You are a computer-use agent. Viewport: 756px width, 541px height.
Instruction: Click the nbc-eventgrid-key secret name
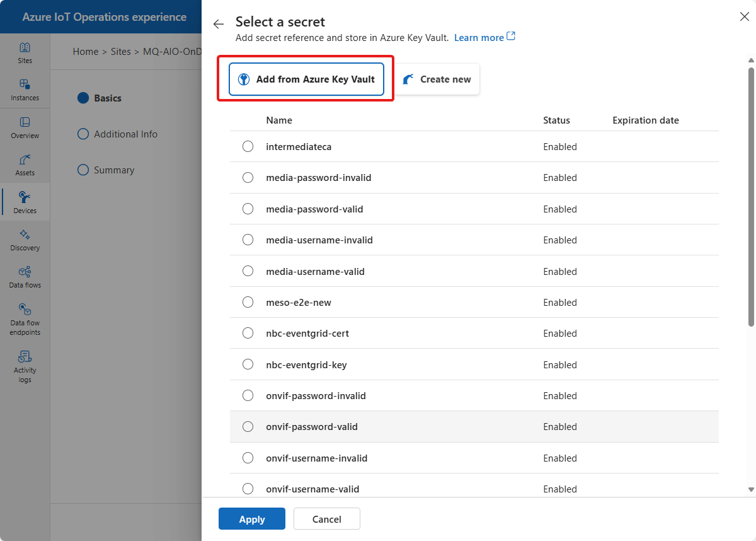[x=306, y=364]
